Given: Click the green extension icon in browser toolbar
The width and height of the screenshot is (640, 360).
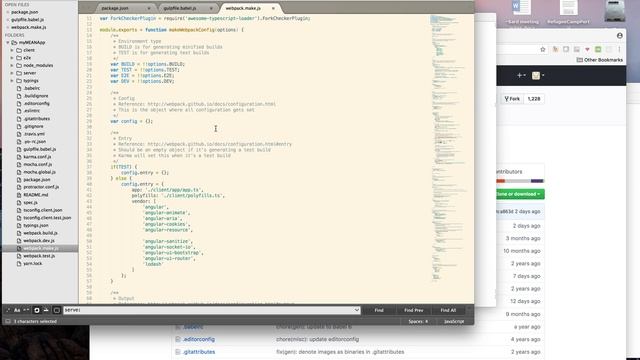Looking at the screenshot, I should (x=598, y=49).
